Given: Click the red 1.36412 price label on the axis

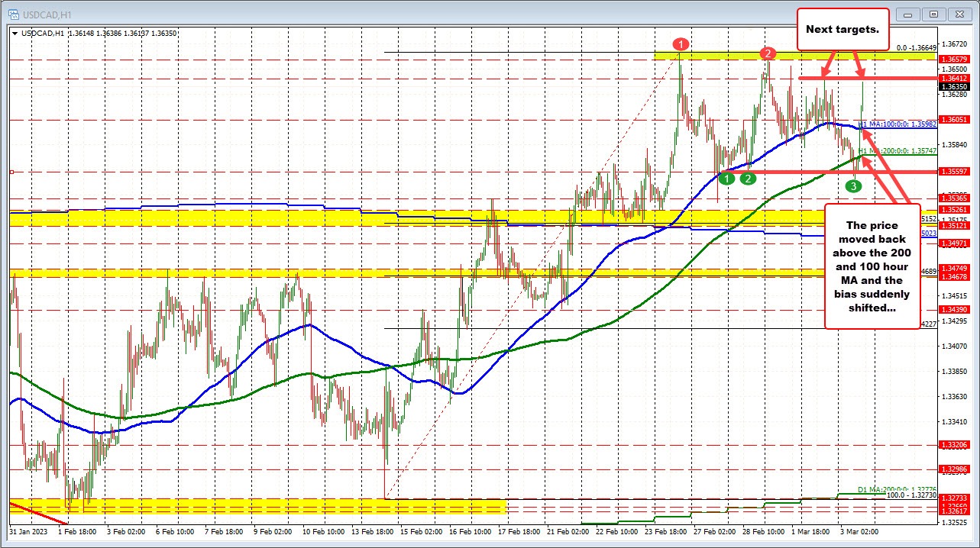Looking at the screenshot, I should tap(953, 77).
